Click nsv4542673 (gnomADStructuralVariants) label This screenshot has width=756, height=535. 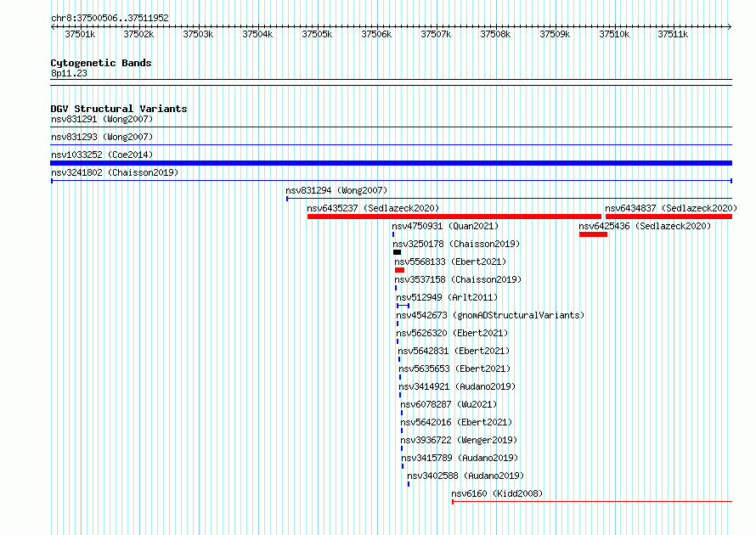[490, 315]
